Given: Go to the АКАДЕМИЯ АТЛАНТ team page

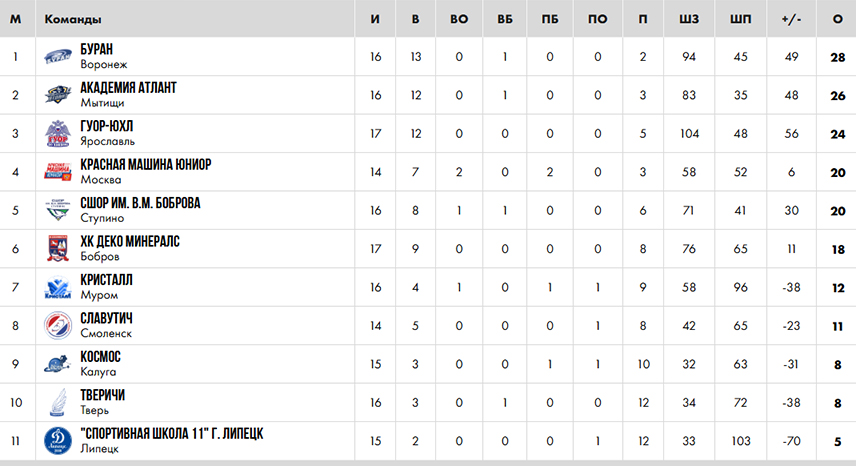Looking at the screenshot, I should click(x=128, y=88).
